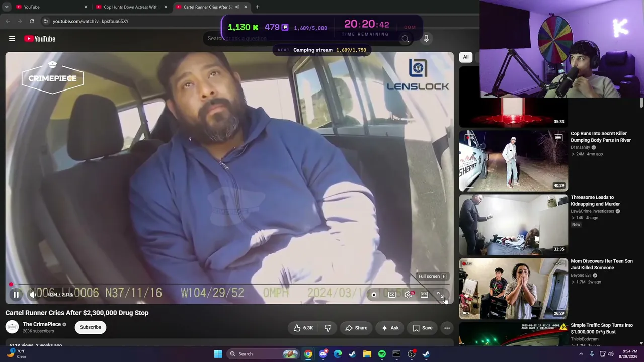Go forward with the forward arrow

click(x=20, y=21)
